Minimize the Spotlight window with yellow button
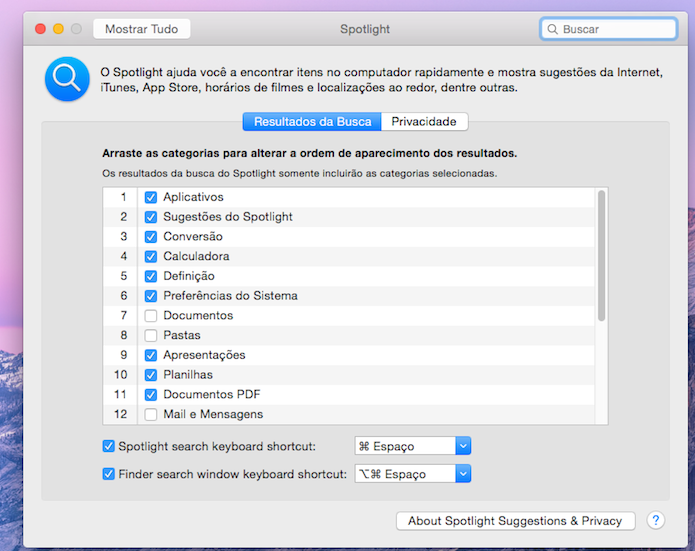The height and width of the screenshot is (551, 695). (59, 29)
